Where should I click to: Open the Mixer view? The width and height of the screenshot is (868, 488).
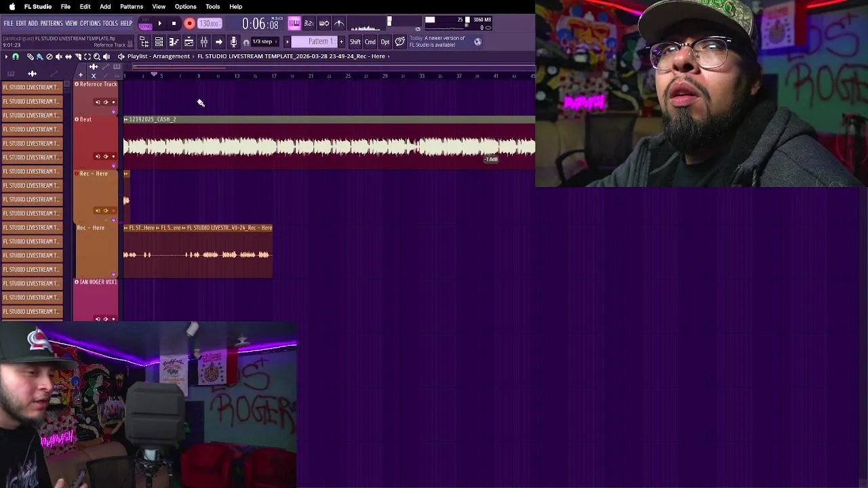[203, 42]
